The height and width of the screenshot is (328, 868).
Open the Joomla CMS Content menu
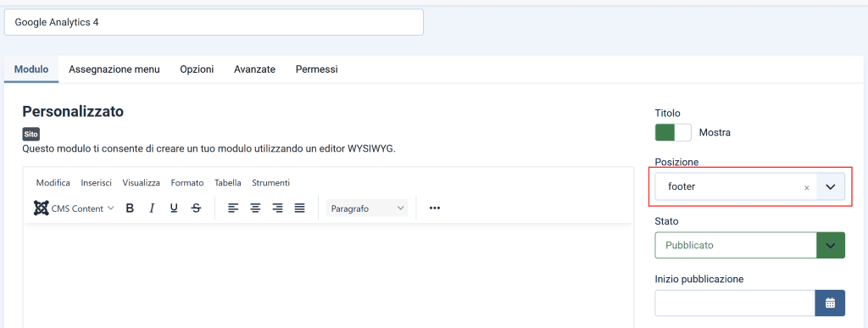coord(75,208)
